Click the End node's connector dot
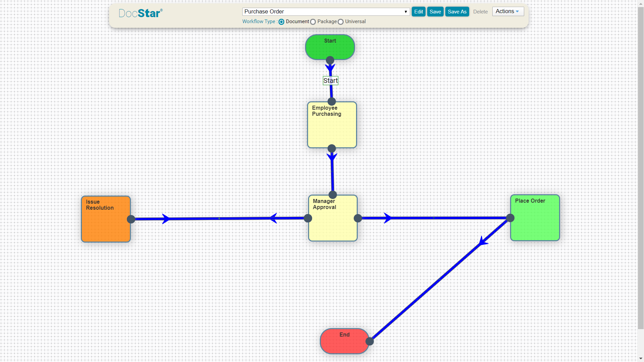This screenshot has width=644, height=362. [x=369, y=342]
